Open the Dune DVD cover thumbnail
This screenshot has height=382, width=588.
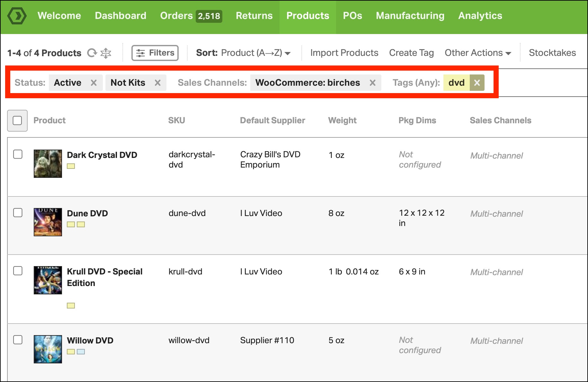48,222
